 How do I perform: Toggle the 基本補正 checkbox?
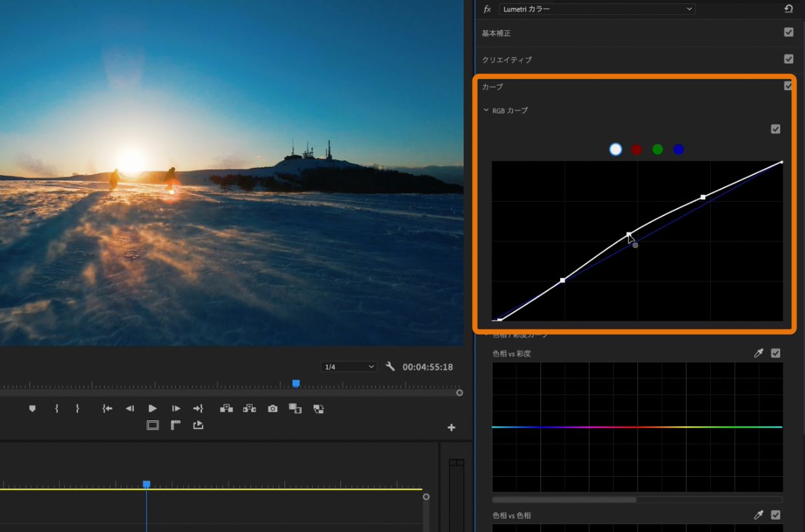pos(789,32)
